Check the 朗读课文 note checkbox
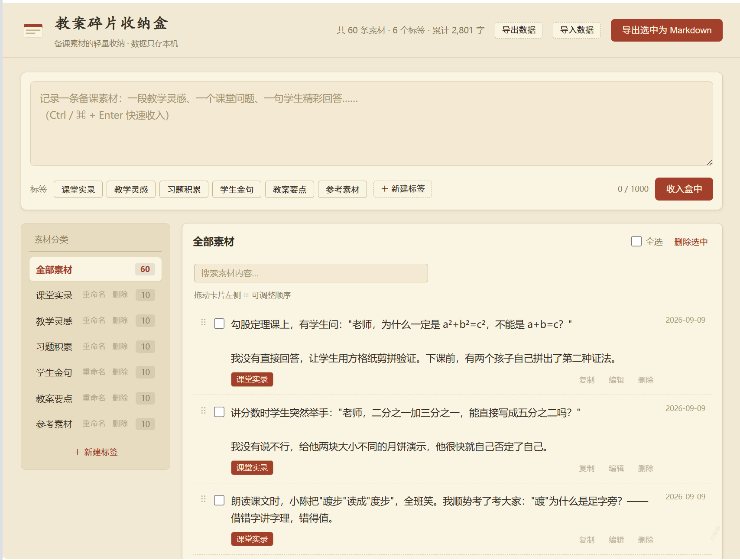 [x=219, y=500]
